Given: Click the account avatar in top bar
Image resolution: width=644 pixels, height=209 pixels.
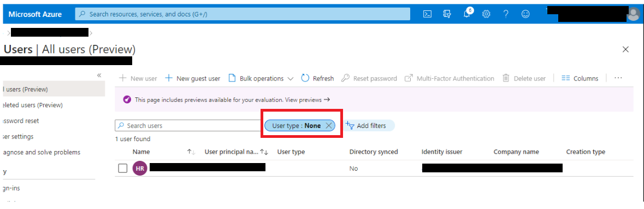Looking at the screenshot, I should [x=634, y=14].
